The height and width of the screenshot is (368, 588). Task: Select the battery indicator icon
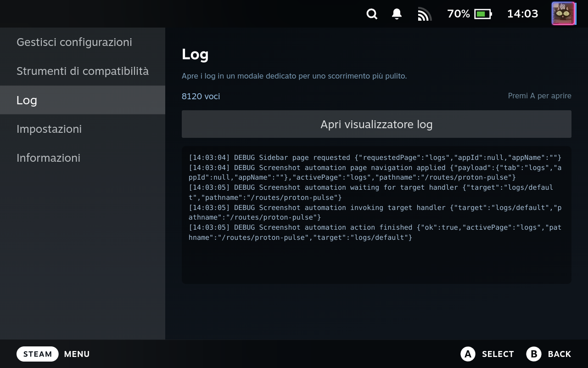tap(483, 14)
